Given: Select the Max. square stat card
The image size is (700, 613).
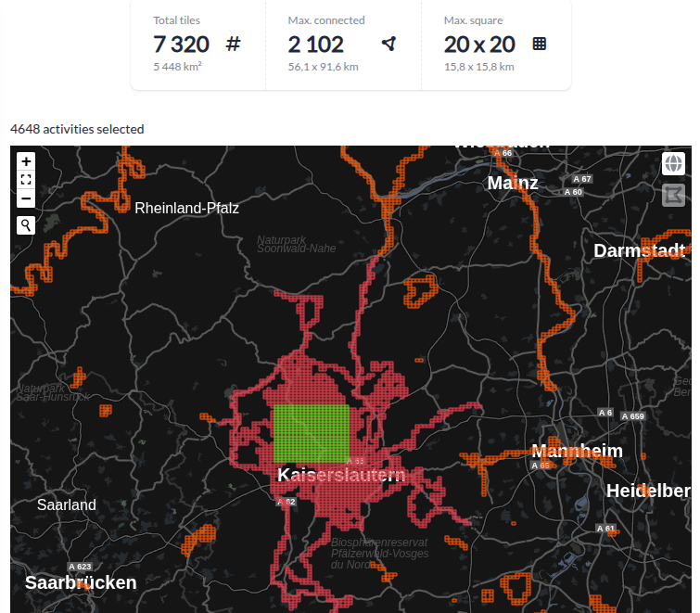Looking at the screenshot, I should 495,45.
